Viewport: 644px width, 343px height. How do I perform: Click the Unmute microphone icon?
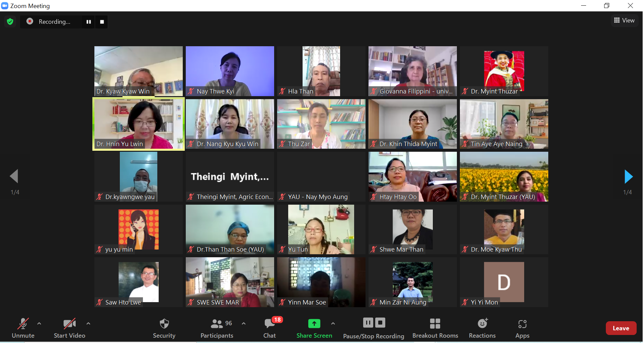[x=23, y=324]
